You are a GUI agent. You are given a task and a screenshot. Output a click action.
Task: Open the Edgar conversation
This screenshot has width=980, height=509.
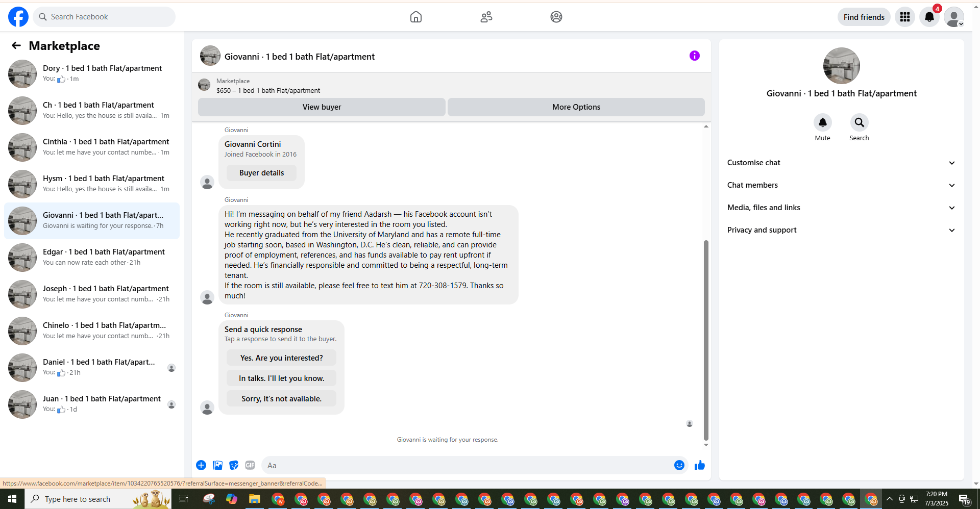point(92,258)
